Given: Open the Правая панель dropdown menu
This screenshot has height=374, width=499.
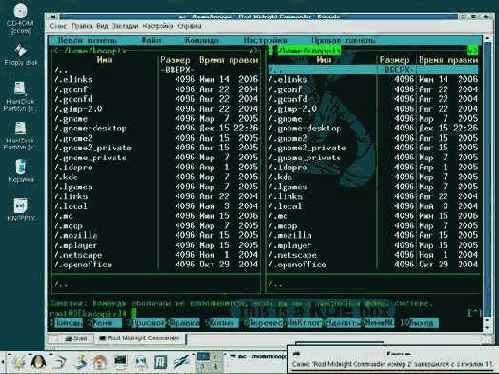Looking at the screenshot, I should click(x=343, y=41).
